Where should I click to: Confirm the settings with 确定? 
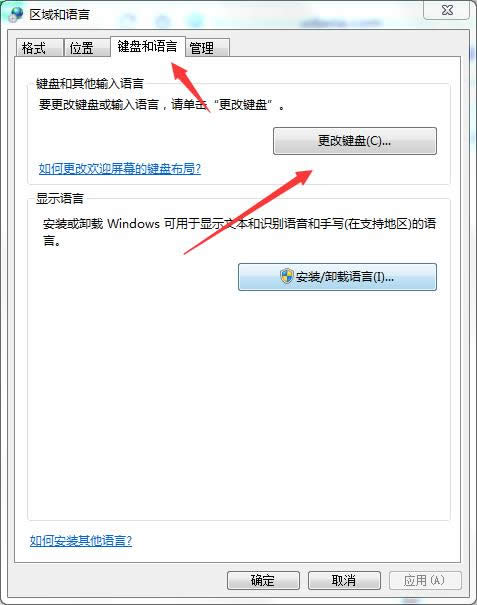[x=263, y=580]
